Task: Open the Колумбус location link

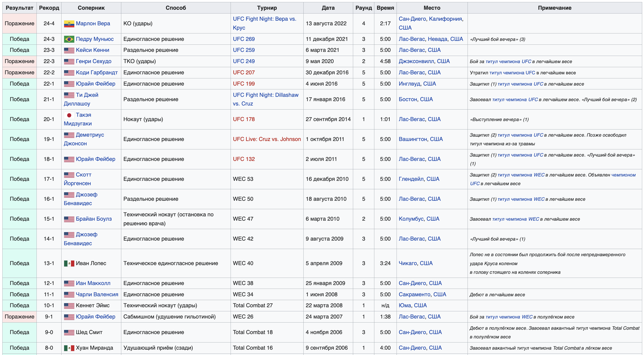Action: (x=411, y=219)
